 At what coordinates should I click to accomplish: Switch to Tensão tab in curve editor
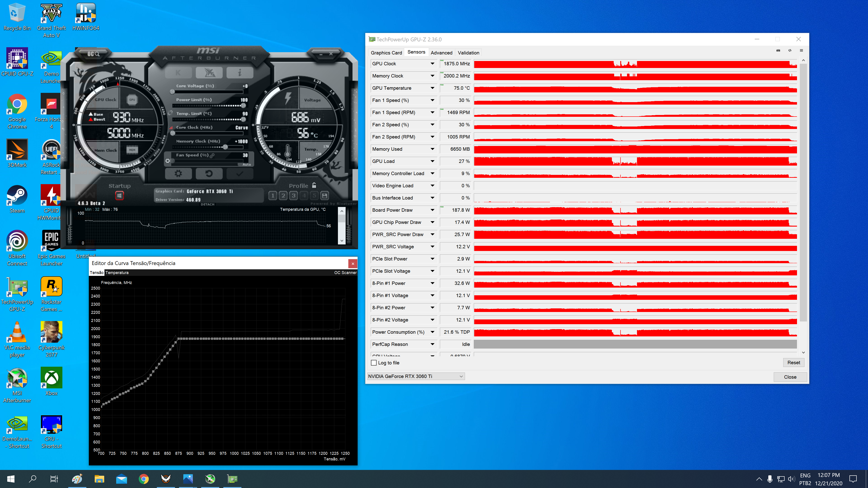tap(97, 272)
